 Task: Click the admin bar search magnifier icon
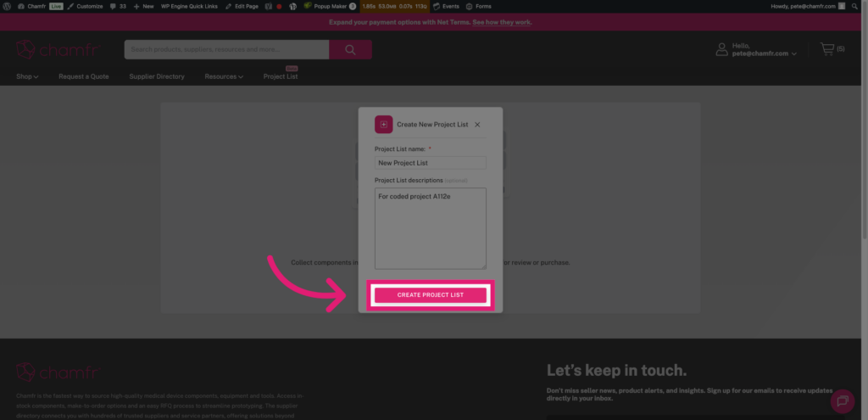(x=856, y=6)
